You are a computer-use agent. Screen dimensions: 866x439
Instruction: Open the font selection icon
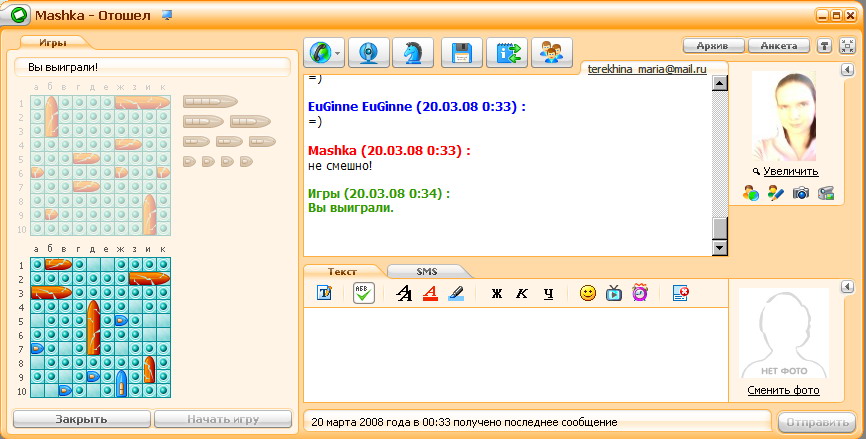404,293
